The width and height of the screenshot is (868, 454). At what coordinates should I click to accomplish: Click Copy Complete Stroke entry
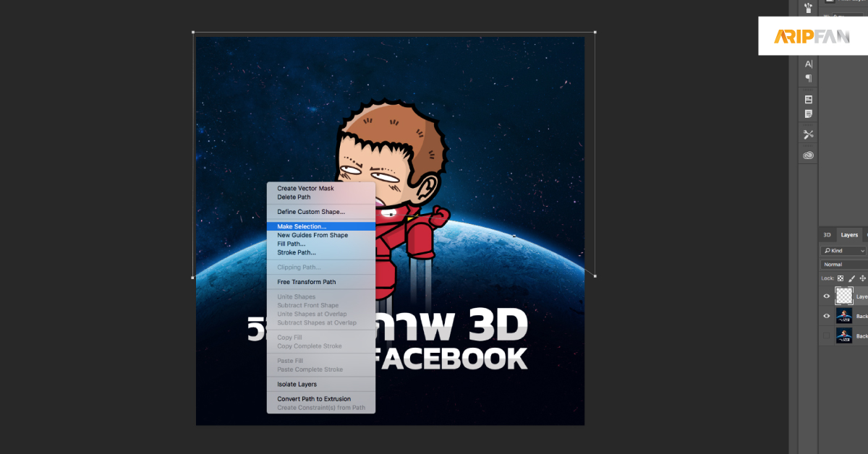[x=309, y=346]
